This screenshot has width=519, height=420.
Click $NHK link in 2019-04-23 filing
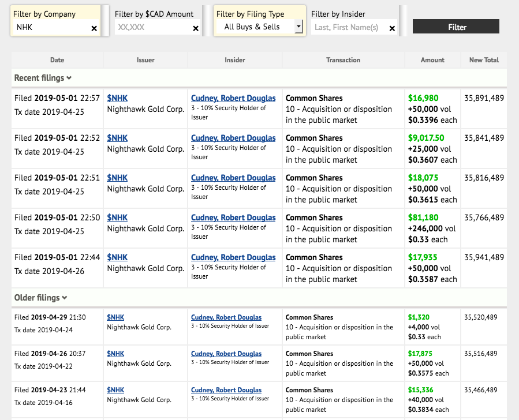pyautogui.click(x=115, y=390)
